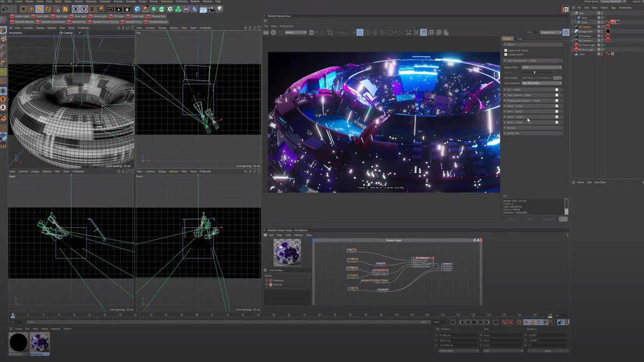Viewport: 644px width, 362px height.
Task: Toggle the Y axis lock
Action: click(x=84, y=9)
